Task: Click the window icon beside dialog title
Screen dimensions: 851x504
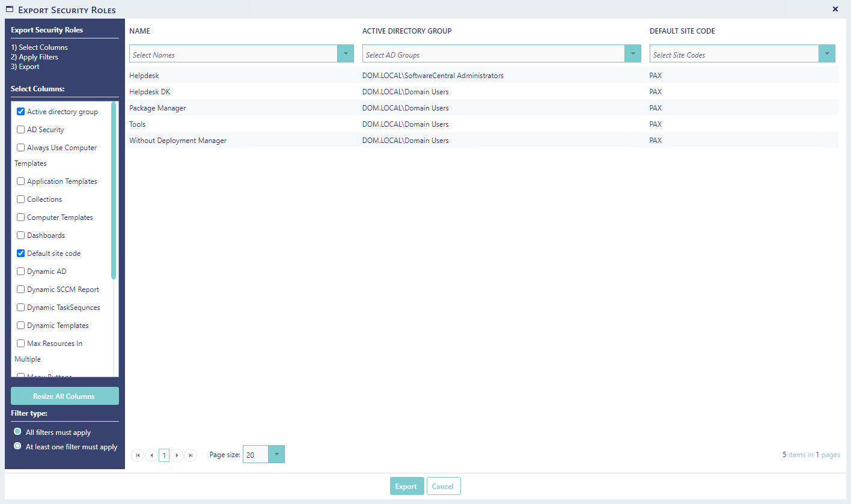Action: coord(10,10)
